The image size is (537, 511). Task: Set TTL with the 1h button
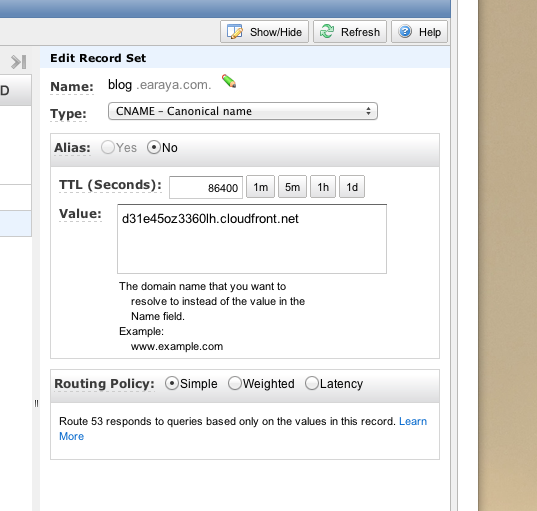323,187
